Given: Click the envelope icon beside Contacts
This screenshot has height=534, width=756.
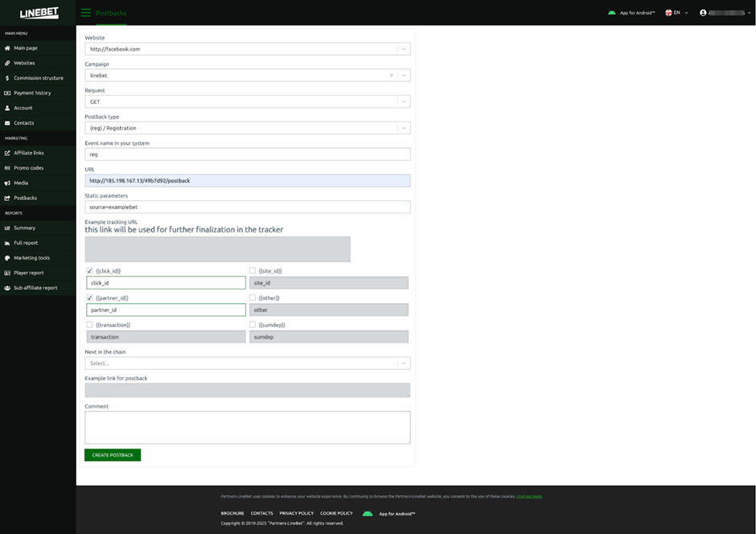Looking at the screenshot, I should 7,123.
